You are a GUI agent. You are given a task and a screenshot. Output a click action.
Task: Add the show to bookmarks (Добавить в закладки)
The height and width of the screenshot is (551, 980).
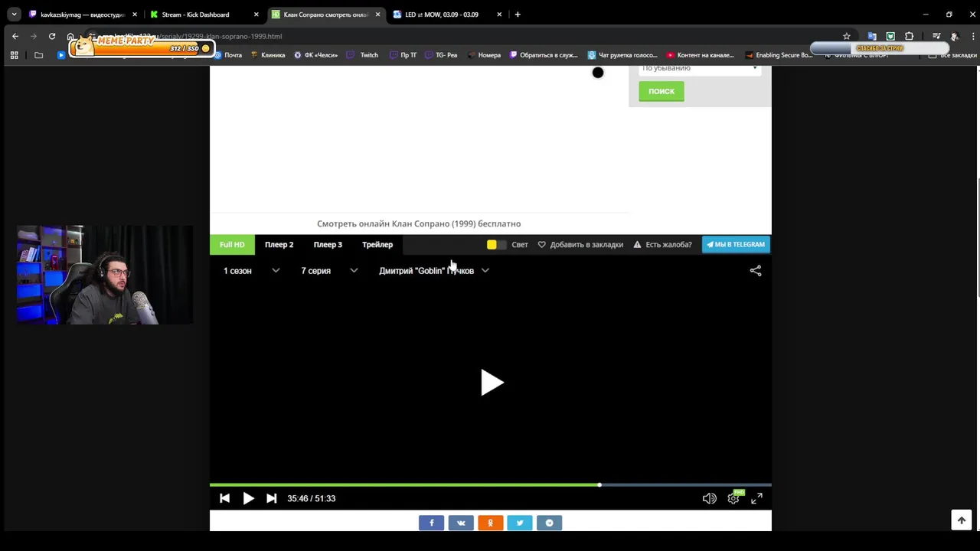click(x=580, y=245)
